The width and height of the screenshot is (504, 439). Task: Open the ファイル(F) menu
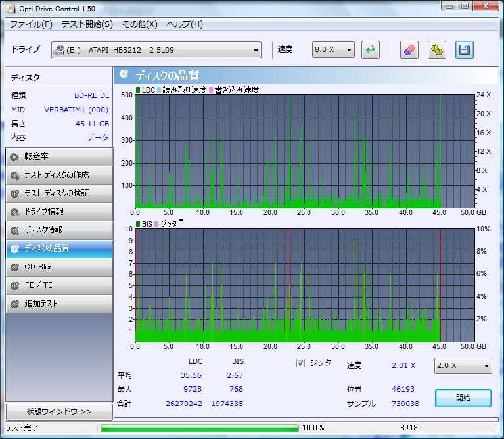(31, 24)
